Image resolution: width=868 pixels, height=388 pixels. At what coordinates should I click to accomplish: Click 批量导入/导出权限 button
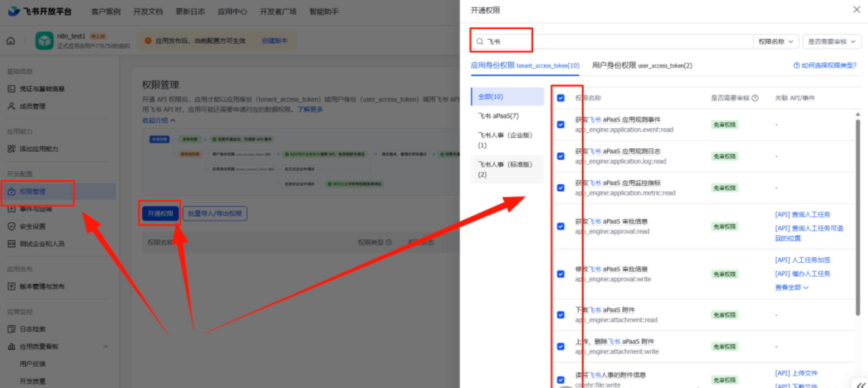click(215, 214)
